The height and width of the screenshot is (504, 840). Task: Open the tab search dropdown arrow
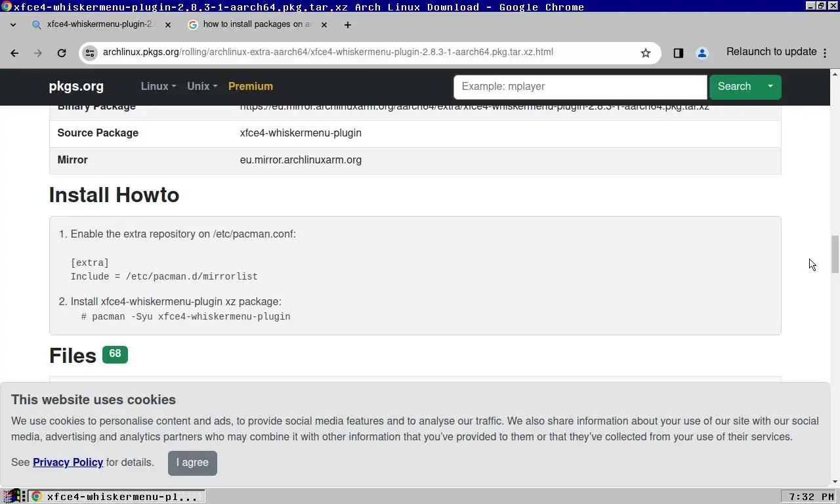coord(13,25)
